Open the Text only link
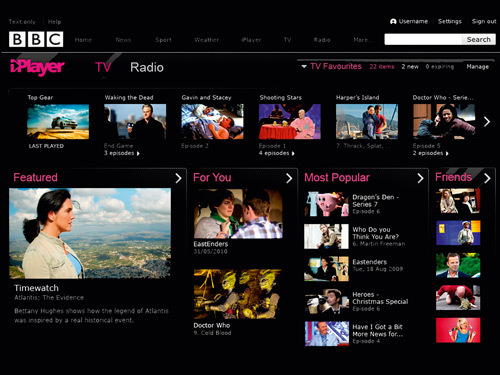 point(22,22)
